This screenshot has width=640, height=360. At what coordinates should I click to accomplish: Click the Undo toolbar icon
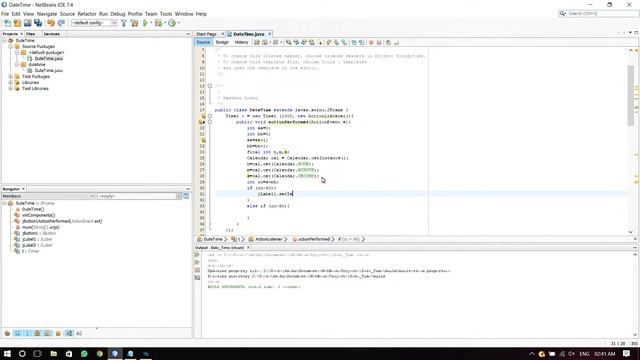[51, 23]
